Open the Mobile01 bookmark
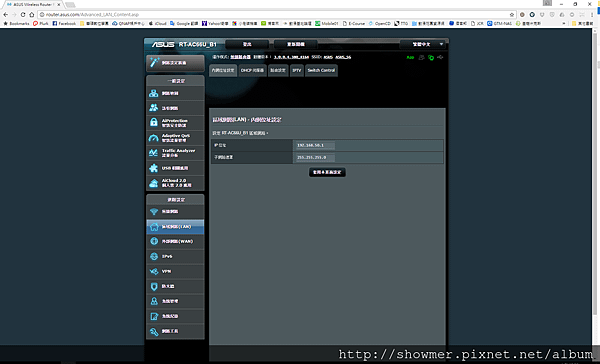This screenshot has width=600, height=364. click(x=327, y=23)
